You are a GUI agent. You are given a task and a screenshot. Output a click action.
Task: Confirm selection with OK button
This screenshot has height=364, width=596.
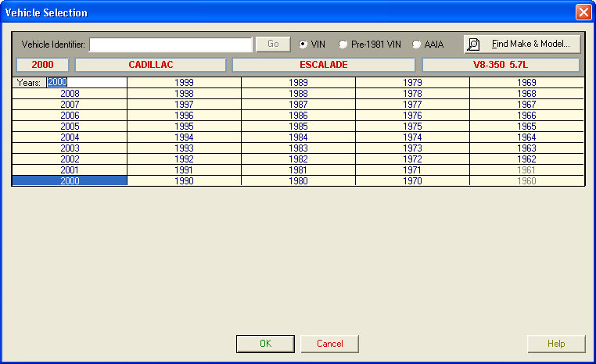(x=265, y=344)
